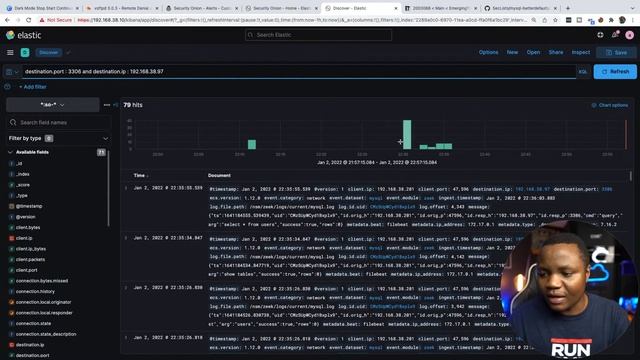
Task: Switch to the GitHub SecLists browser tab
Action: 520,8
